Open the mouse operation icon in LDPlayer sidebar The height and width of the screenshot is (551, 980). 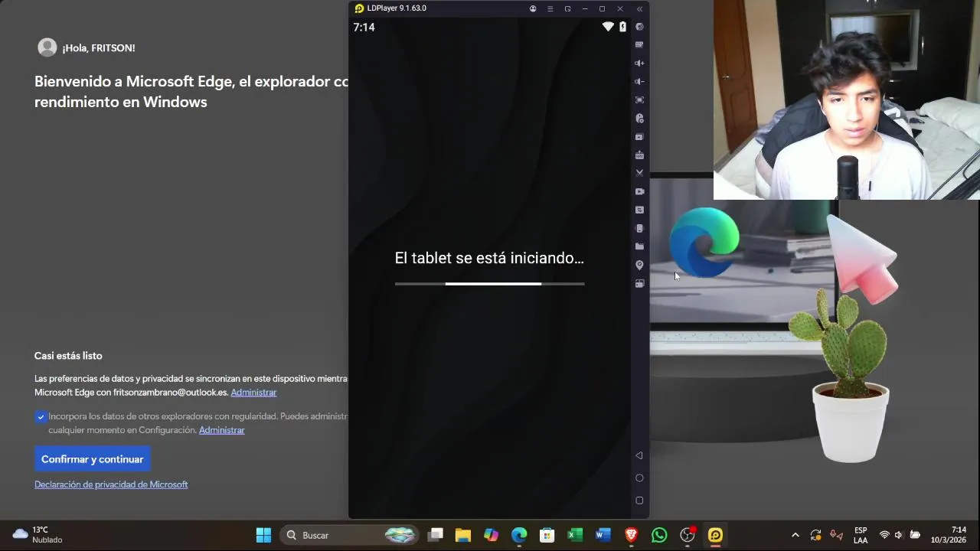(x=639, y=119)
